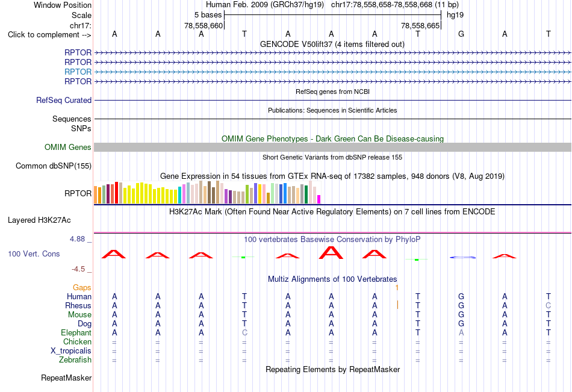This screenshot has width=572, height=392.
Task: Click the G base in the Human alignment row
Action: click(461, 296)
